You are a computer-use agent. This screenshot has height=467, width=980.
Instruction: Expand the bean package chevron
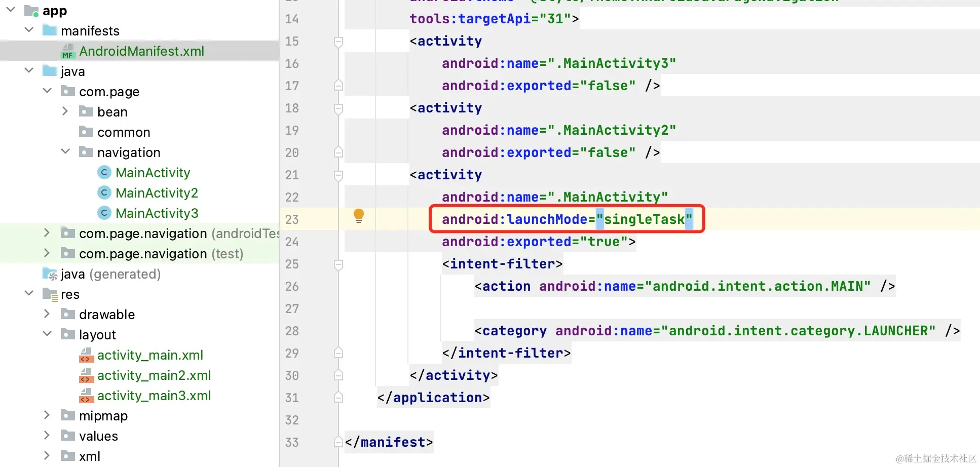point(65,111)
